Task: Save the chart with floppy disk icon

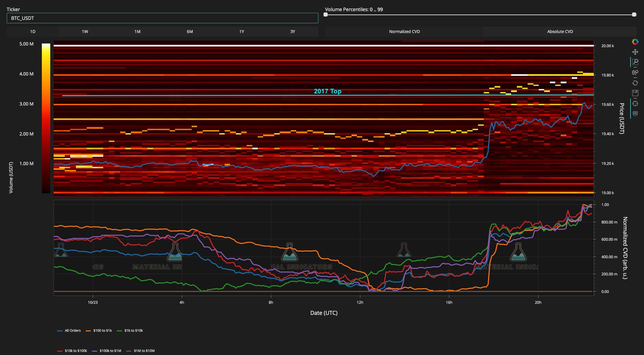Action: pos(635,93)
